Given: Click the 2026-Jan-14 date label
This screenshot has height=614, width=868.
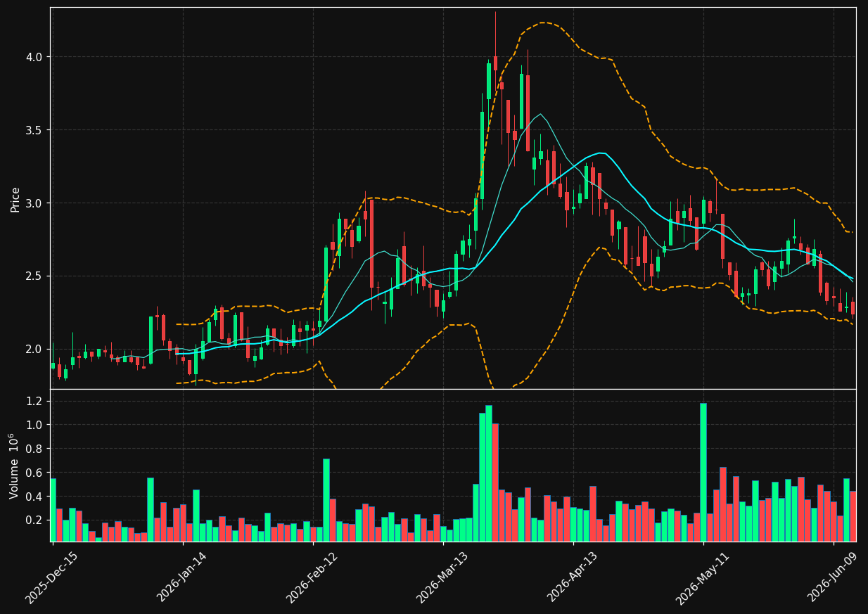Looking at the screenshot, I should pyautogui.click(x=182, y=577).
